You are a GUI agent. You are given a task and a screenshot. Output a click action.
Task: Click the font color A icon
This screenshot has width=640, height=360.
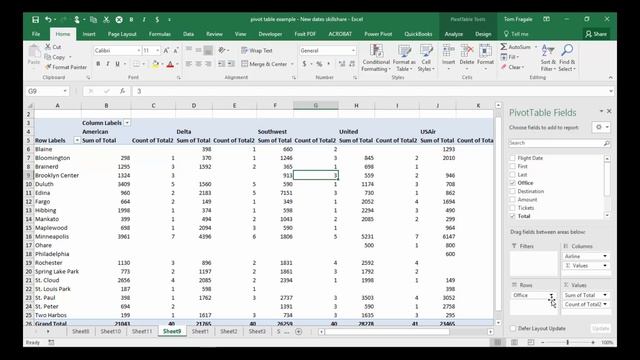(170, 64)
